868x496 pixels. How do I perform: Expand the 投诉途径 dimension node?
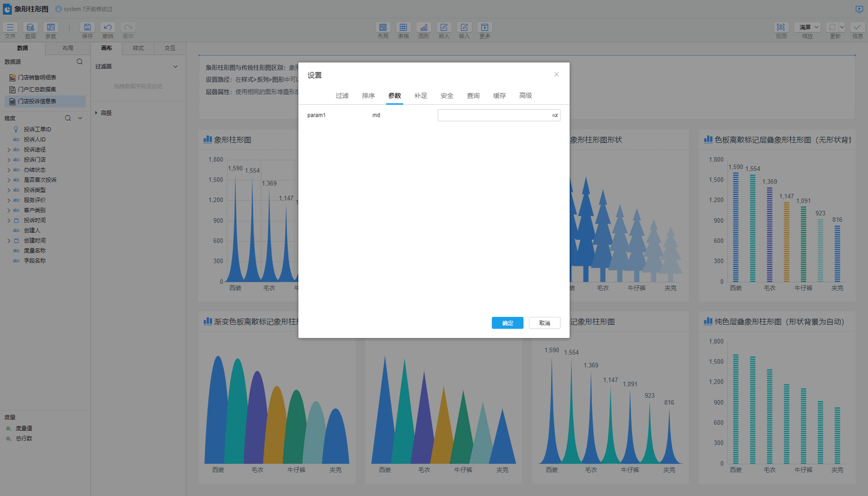pyautogui.click(x=9, y=150)
